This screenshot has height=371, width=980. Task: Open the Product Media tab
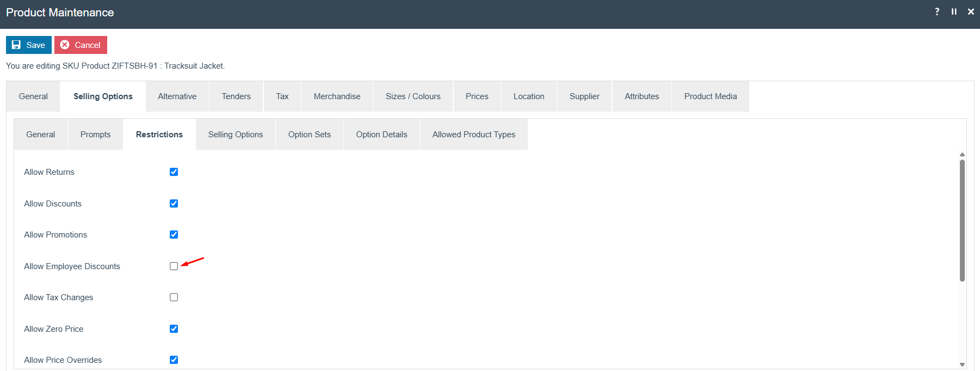tap(711, 96)
